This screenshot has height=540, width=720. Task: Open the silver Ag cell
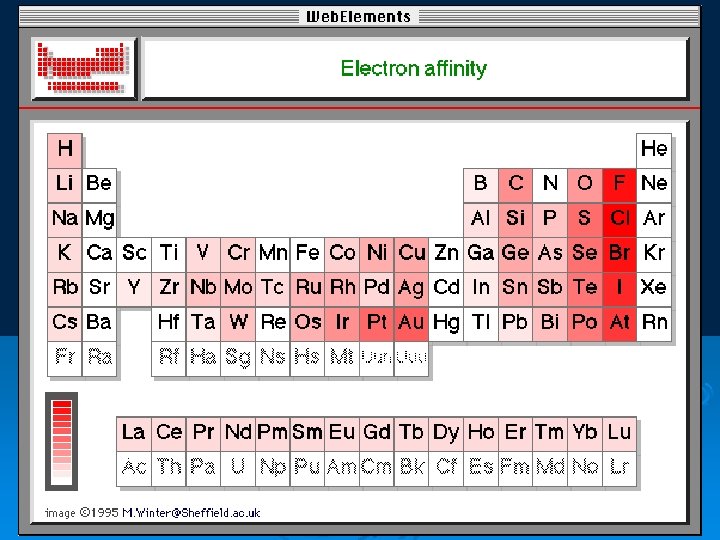coord(411,289)
